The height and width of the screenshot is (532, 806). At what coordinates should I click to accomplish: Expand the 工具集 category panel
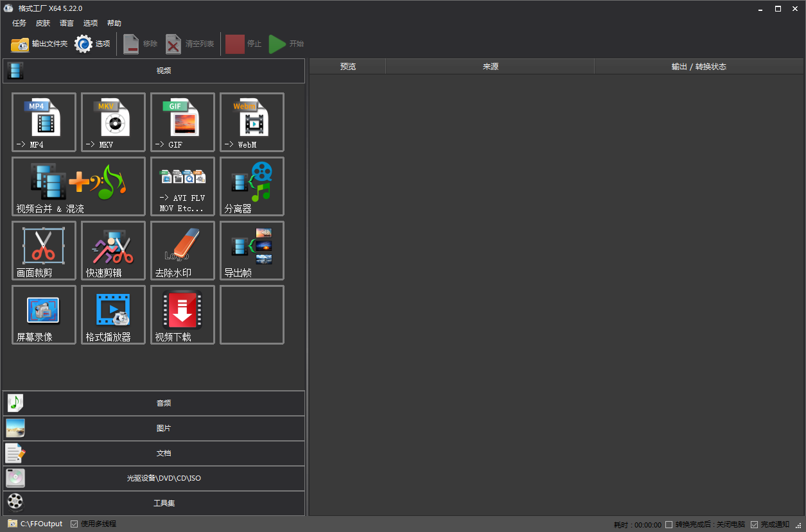(x=154, y=503)
